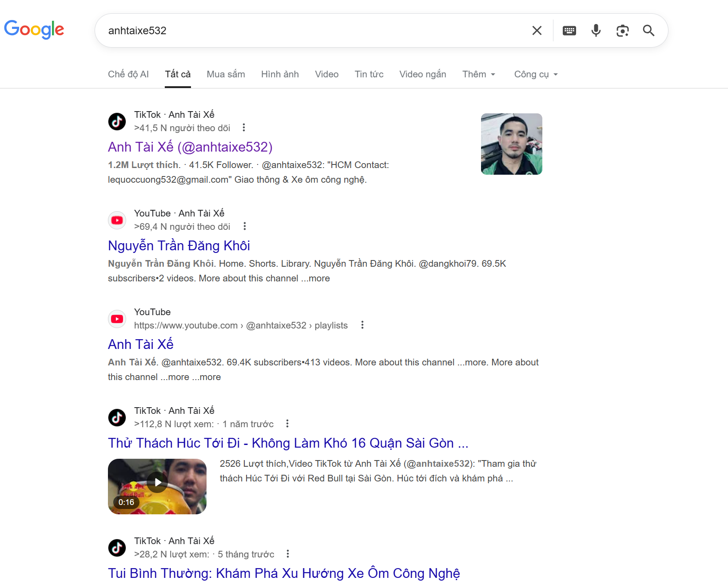Screen dimensions: 728x581
Task: Click YouTube favicon of playlists result
Action: point(117,319)
